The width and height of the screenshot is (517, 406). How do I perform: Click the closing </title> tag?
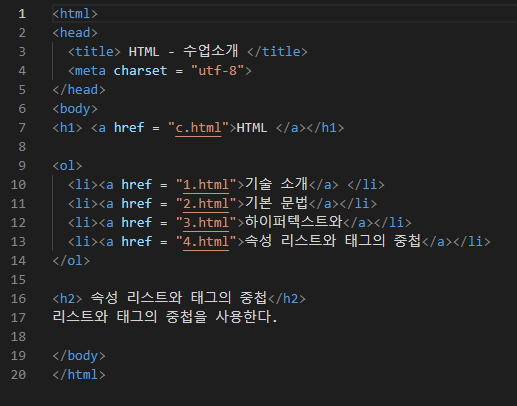click(x=277, y=52)
